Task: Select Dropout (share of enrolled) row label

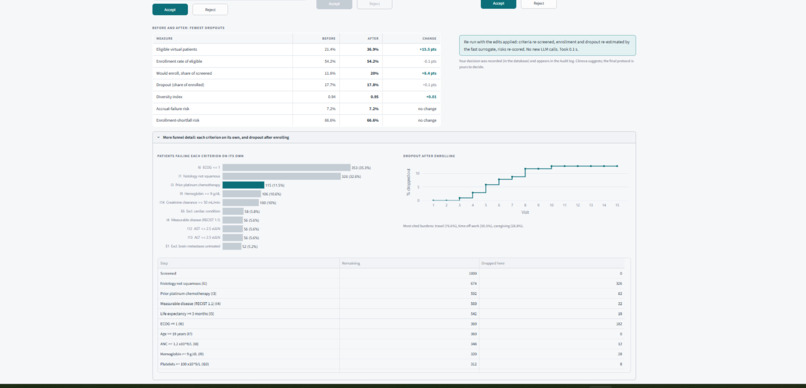Action: [x=180, y=85]
